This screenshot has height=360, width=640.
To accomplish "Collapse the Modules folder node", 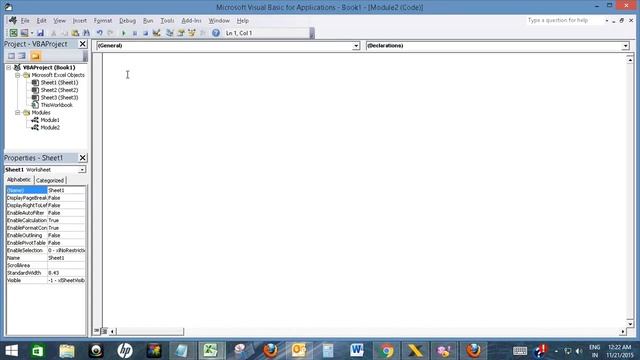I will pyautogui.click(x=18, y=112).
